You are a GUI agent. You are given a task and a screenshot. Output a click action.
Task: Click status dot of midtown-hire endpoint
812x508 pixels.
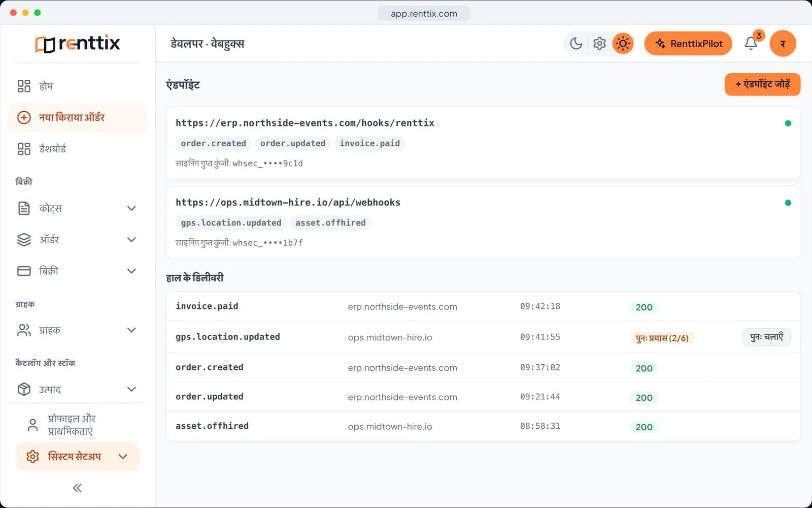[x=788, y=203]
